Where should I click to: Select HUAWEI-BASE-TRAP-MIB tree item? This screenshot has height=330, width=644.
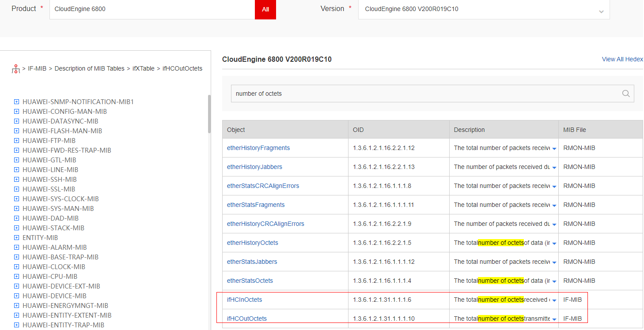click(60, 257)
